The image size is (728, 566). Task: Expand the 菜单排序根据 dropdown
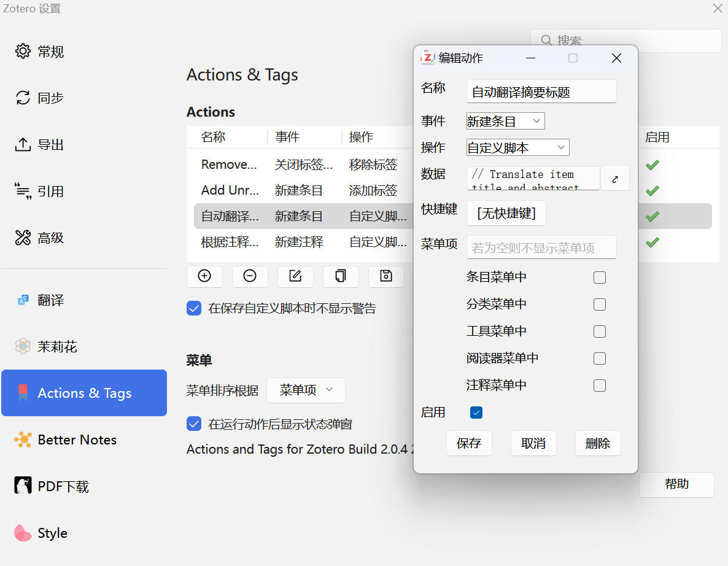306,390
